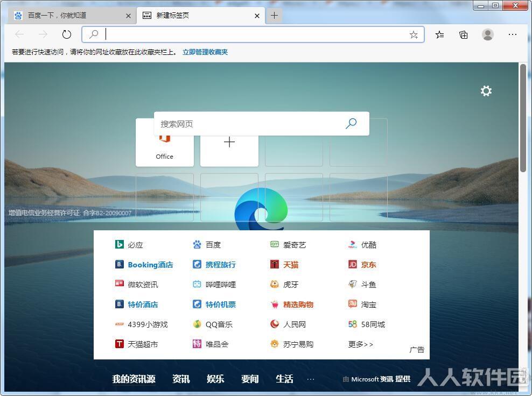Click the bilibili icon beside 哔哩哔哩
532x396 pixels.
point(197,284)
